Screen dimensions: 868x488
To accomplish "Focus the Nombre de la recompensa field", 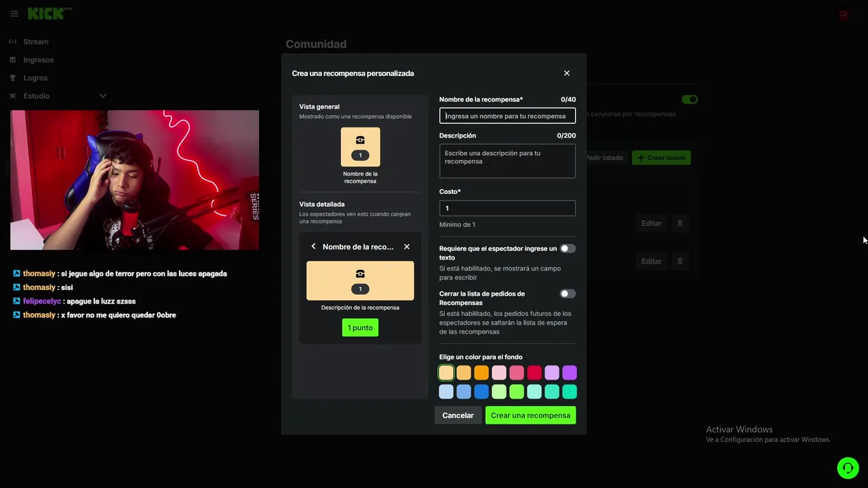I will tap(507, 116).
